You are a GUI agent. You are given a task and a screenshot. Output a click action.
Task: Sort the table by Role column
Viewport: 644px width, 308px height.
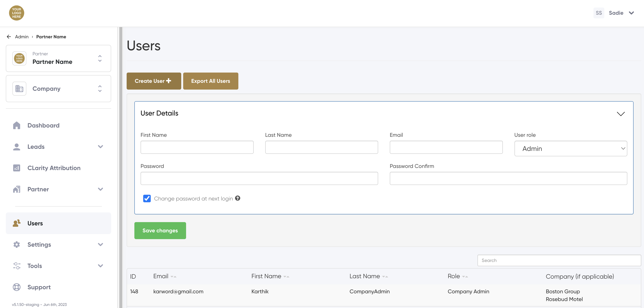tap(465, 276)
